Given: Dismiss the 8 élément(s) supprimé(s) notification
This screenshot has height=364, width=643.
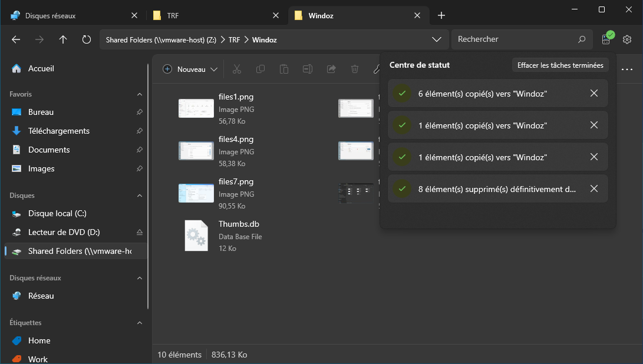Looking at the screenshot, I should click(594, 188).
